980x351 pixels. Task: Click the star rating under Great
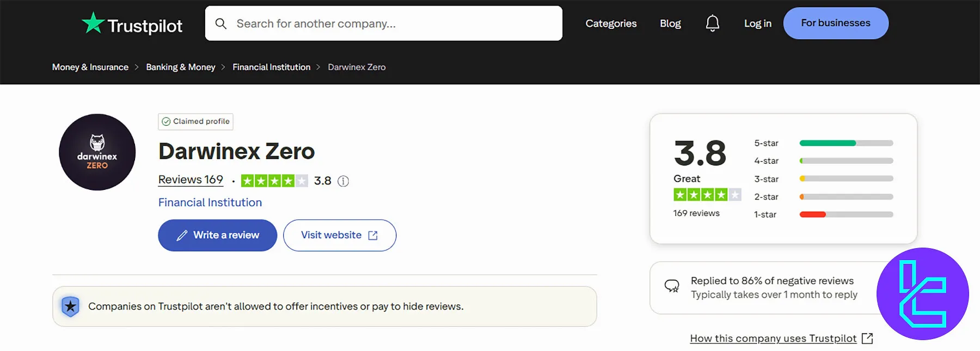pyautogui.click(x=707, y=194)
